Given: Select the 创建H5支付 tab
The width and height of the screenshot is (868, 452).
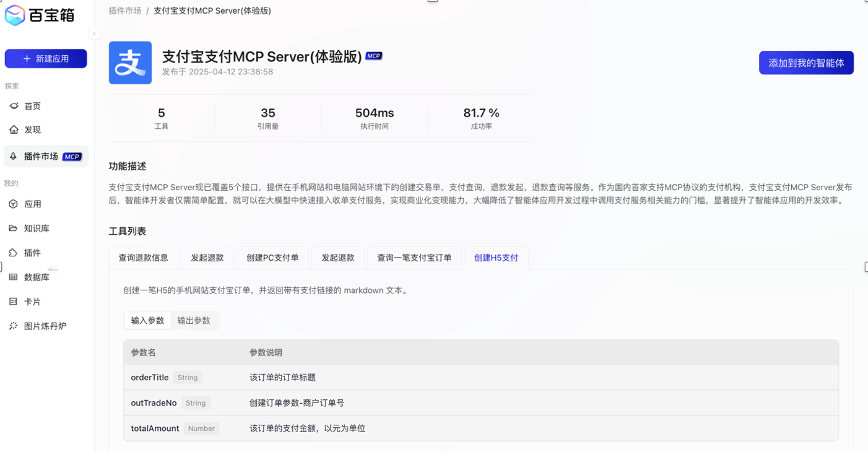Looking at the screenshot, I should pyautogui.click(x=496, y=258).
